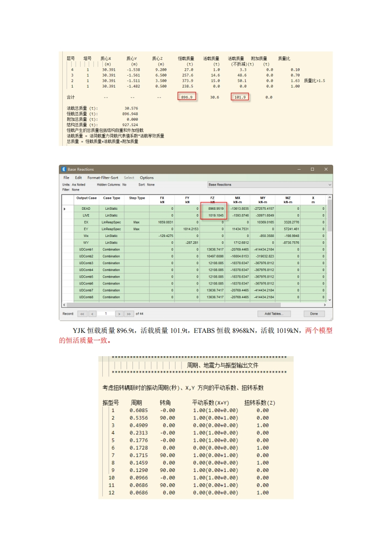Screen dimensions: 392x555
Task: Click the MY kN-m column header
Action: click(262, 200)
